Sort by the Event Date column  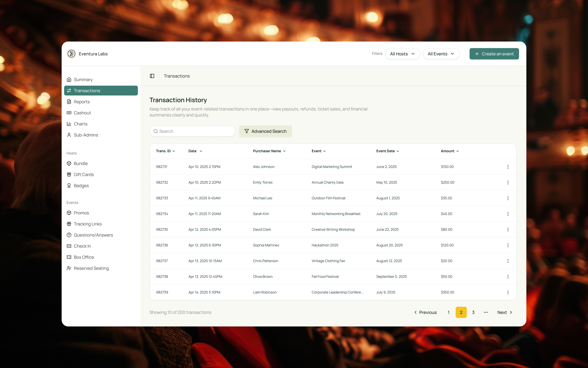pos(387,151)
